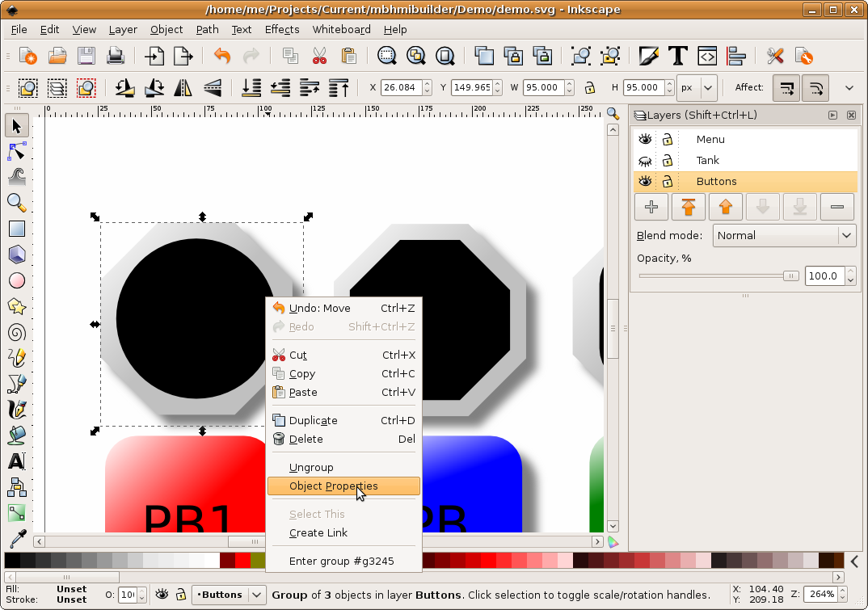Select the Text tool in toolbox

(17, 461)
